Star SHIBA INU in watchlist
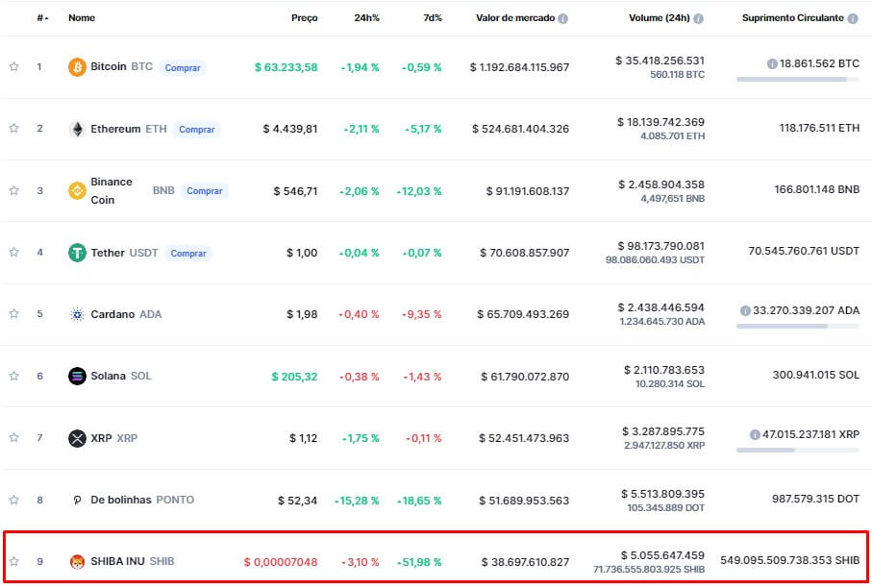Screen dimensions: 872x588 click(x=13, y=561)
